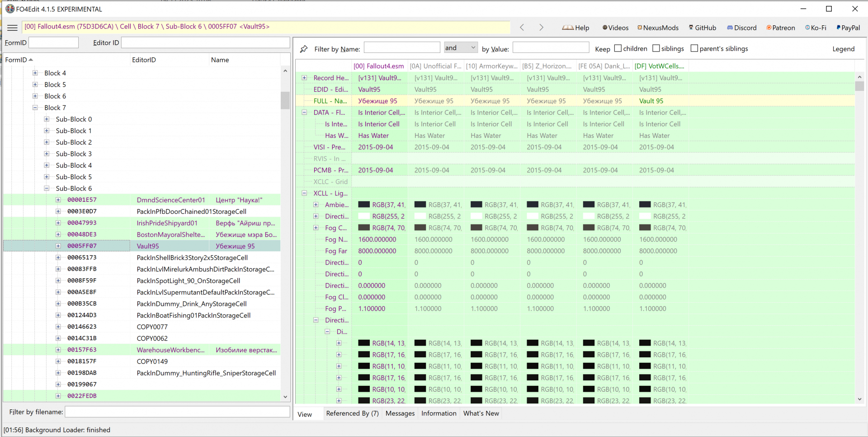
Task: Open the NexusMods page
Action: [x=658, y=28]
